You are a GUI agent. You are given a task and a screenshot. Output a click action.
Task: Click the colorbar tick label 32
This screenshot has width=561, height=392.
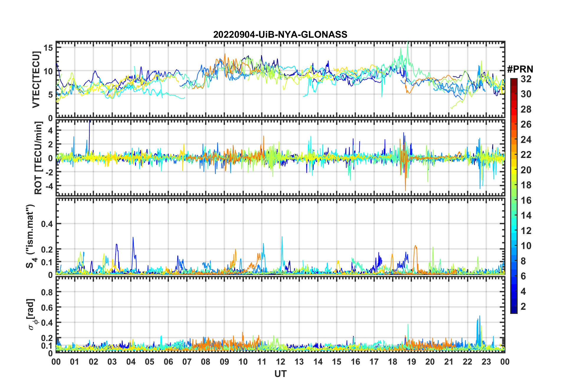[526, 79]
